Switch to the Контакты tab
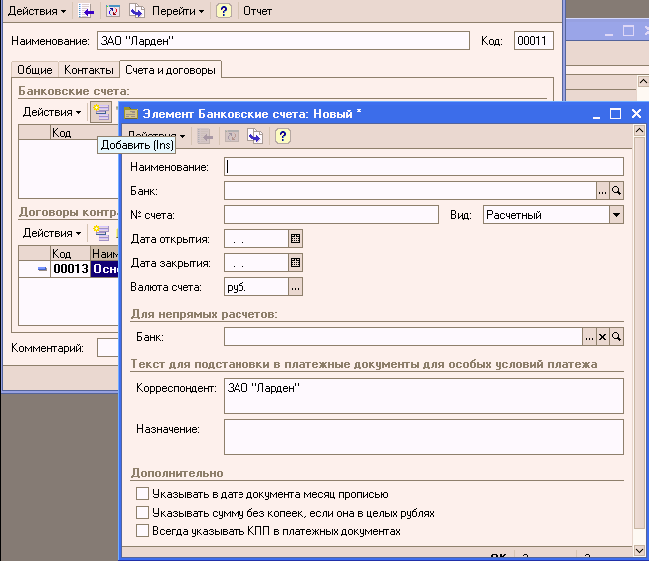Screen dimensions: 649x561 pos(88,70)
